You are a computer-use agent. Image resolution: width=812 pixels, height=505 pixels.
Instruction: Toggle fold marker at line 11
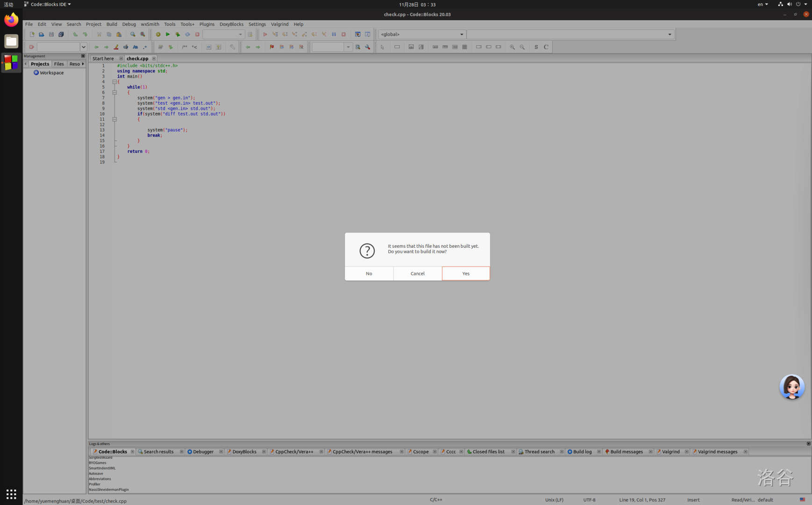(x=115, y=120)
